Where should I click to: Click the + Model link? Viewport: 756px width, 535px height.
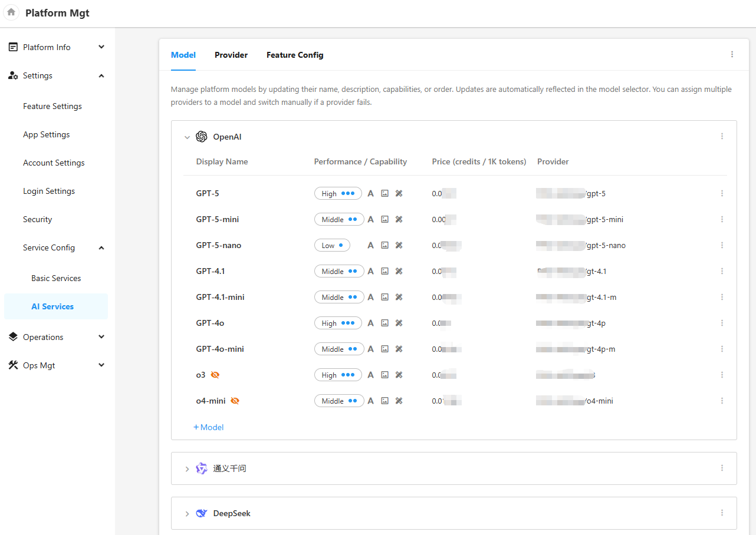click(x=209, y=427)
